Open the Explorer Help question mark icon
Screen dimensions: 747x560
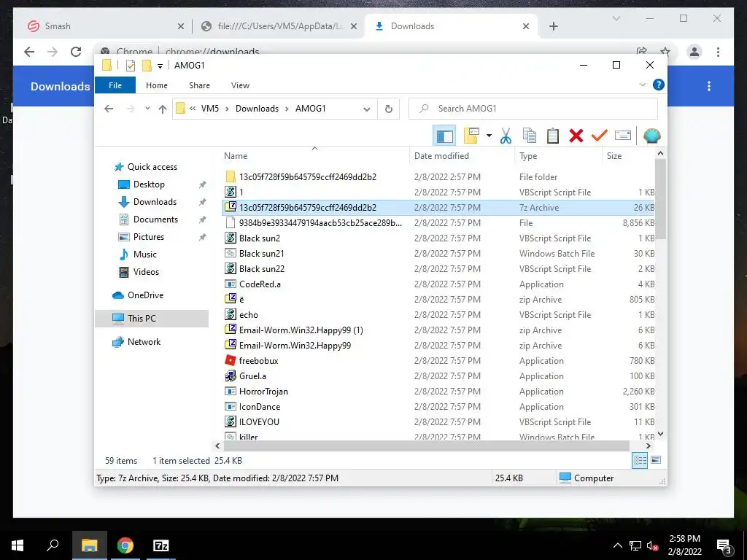click(x=659, y=85)
